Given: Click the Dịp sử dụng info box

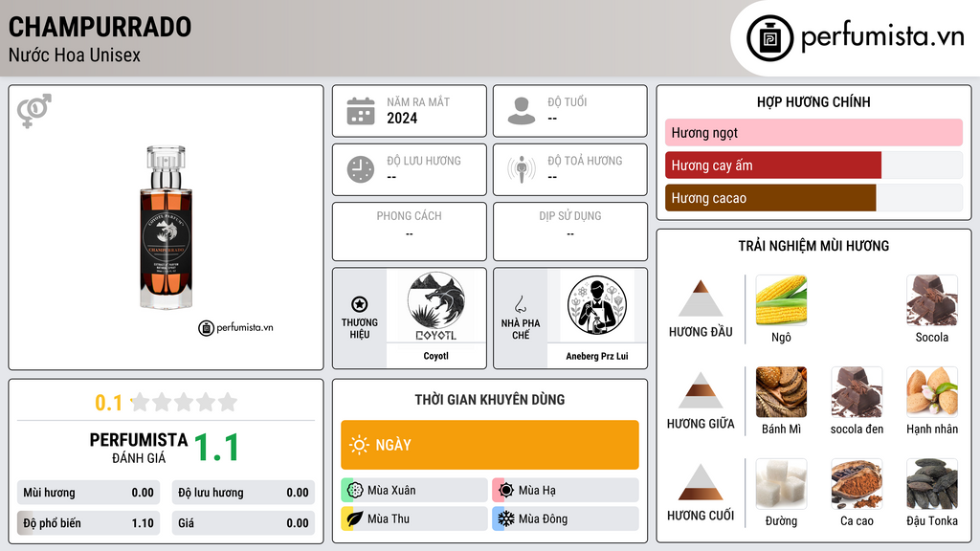Looking at the screenshot, I should coord(570,231).
